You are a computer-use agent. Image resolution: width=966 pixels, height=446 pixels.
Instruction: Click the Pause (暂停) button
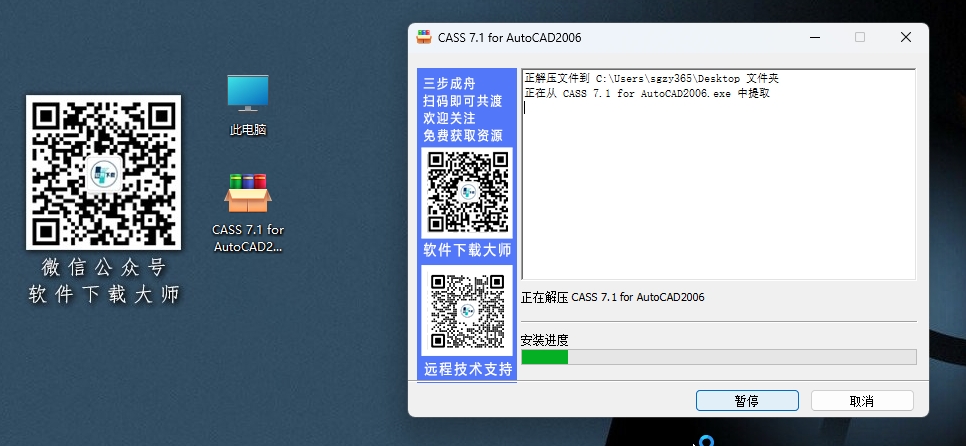[x=747, y=401]
